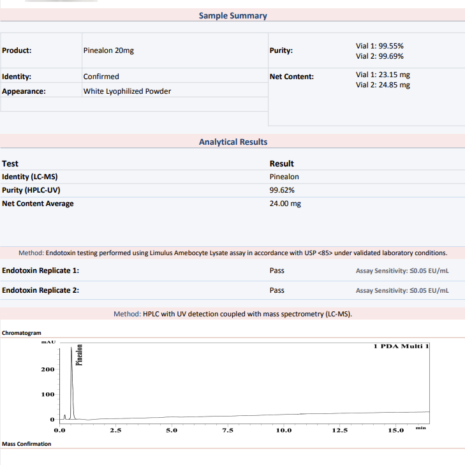This screenshot has width=465, height=465.
Task: Select the Confirmed identity value
Action: [101, 76]
